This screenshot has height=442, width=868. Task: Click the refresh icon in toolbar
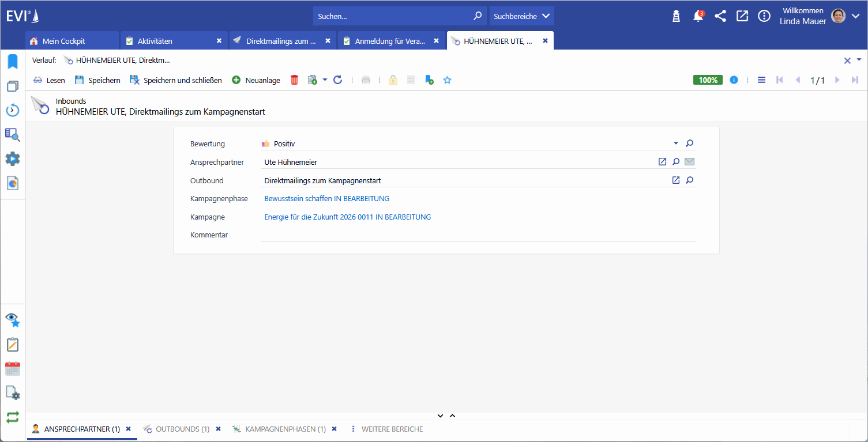point(338,80)
